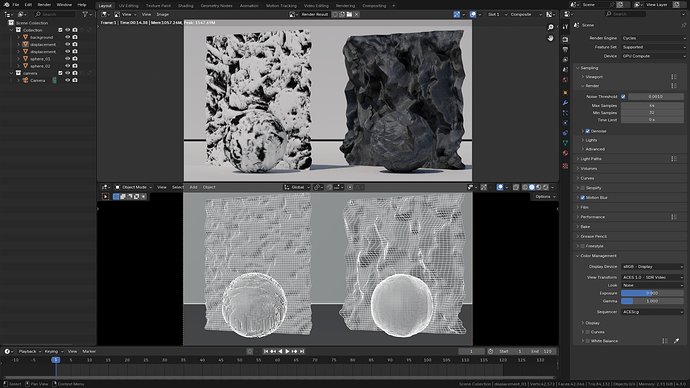Toggle Camera object visibility eye icon
Screen dimensions: 690x388
[x=67, y=80]
